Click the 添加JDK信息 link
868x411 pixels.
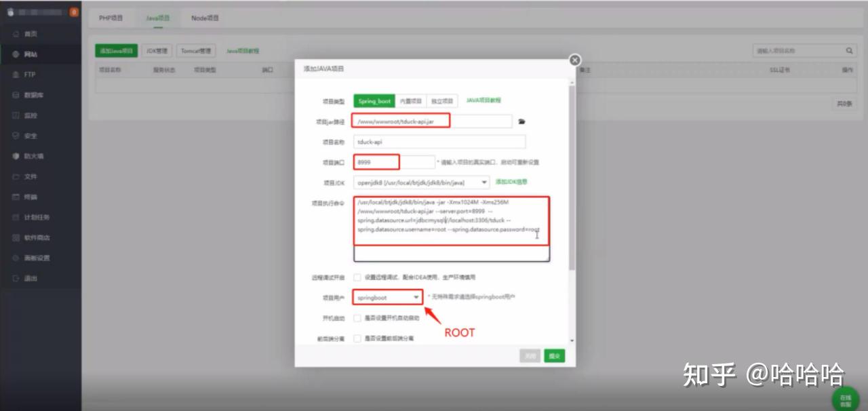click(511, 182)
